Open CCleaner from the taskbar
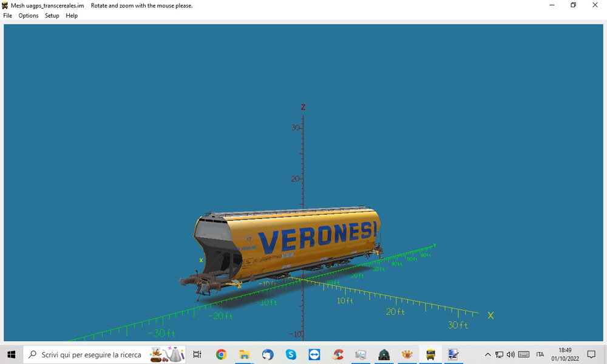 (x=337, y=354)
